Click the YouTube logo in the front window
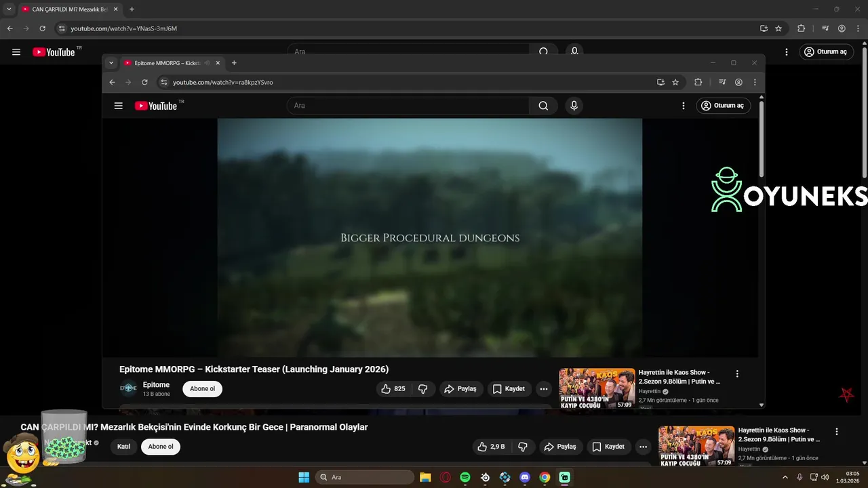868x488 pixels. [155, 106]
